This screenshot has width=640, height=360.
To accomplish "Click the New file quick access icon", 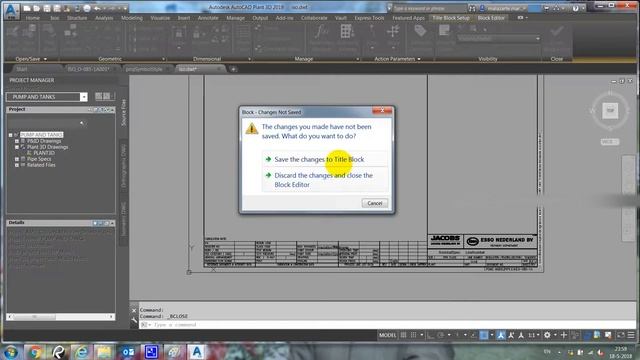I will (27, 8).
